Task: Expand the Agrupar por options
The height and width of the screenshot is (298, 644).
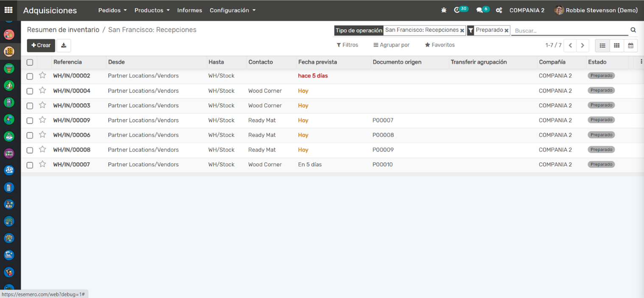Action: pos(391,45)
